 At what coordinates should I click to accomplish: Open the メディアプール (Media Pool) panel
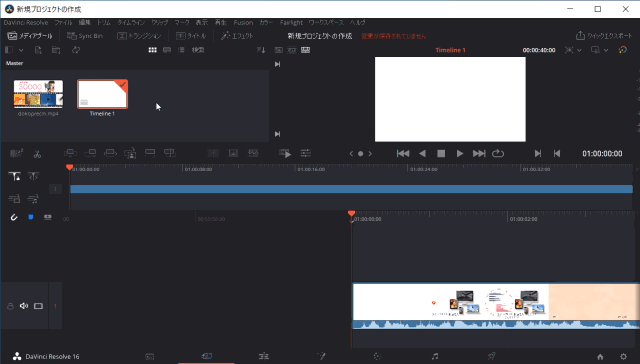click(x=30, y=36)
